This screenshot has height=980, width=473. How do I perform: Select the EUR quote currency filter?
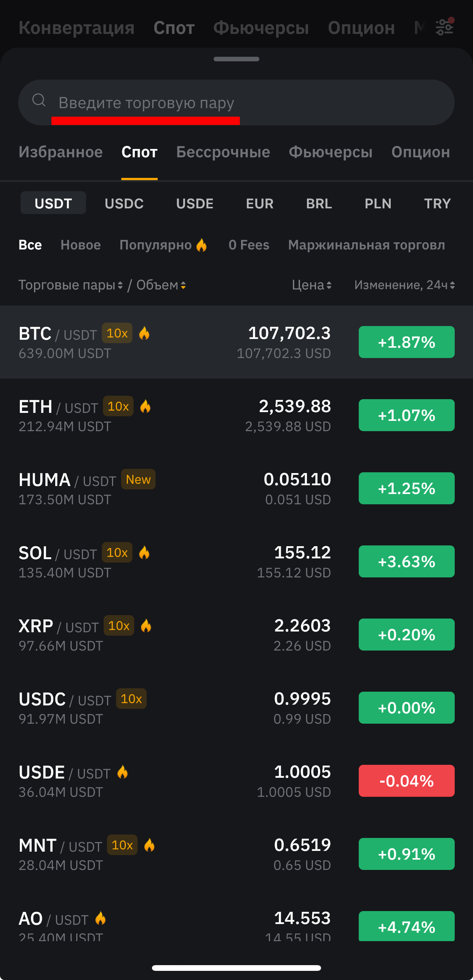pyautogui.click(x=260, y=203)
